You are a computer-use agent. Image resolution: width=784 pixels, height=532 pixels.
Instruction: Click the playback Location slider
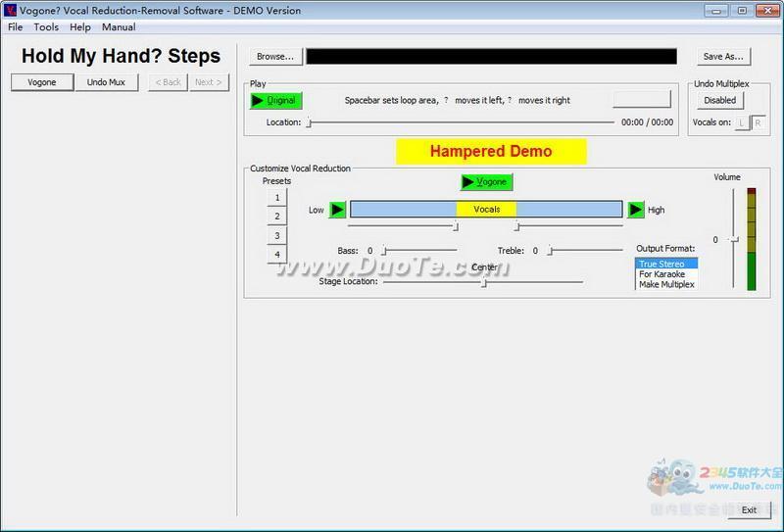click(461, 122)
